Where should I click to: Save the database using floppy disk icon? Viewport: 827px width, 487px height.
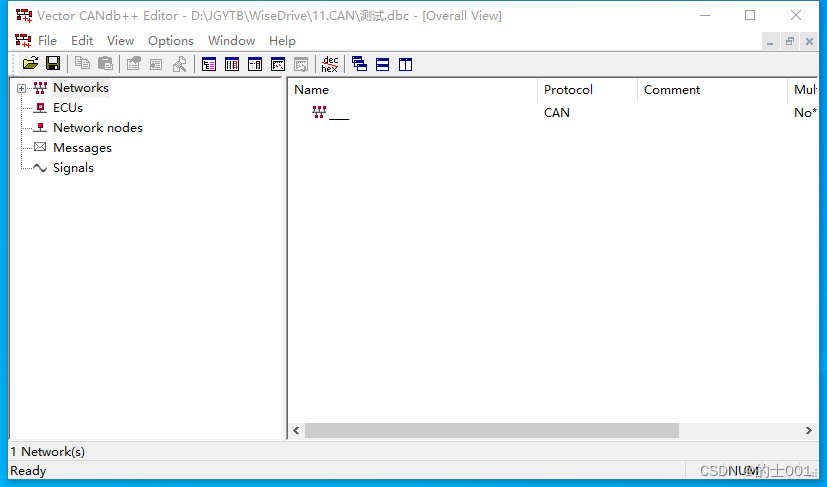[53, 64]
